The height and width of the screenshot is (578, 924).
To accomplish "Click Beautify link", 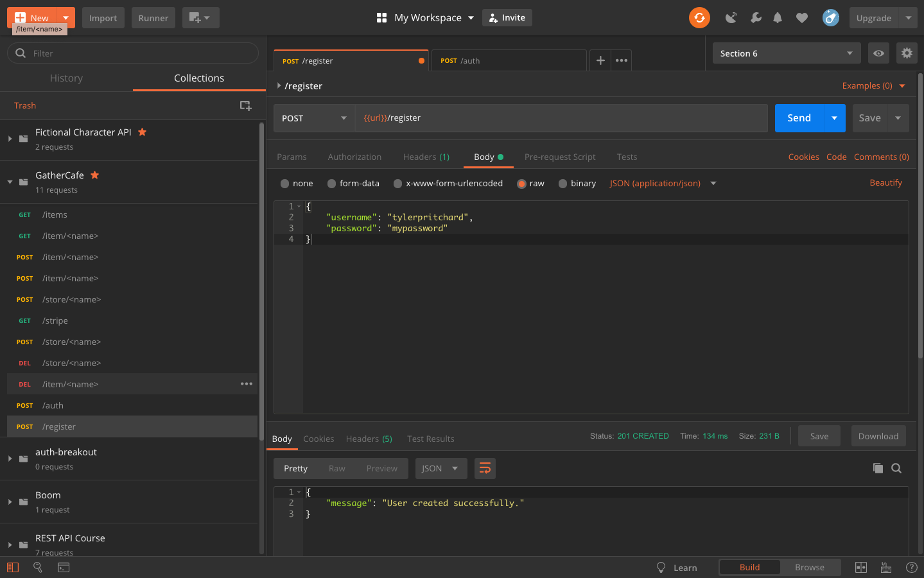I will pos(885,183).
